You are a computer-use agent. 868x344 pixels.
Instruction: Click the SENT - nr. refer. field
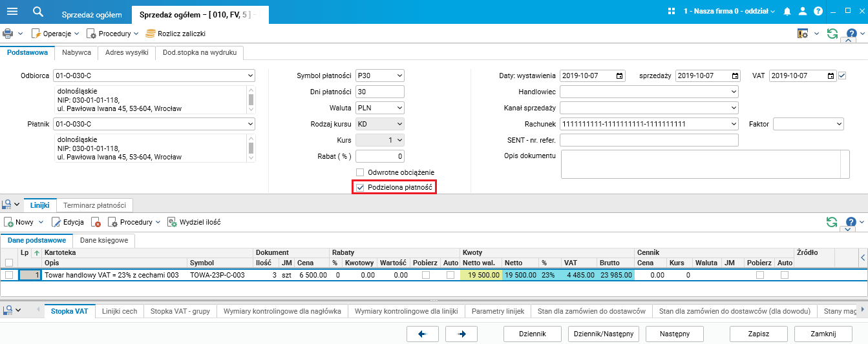tap(649, 140)
